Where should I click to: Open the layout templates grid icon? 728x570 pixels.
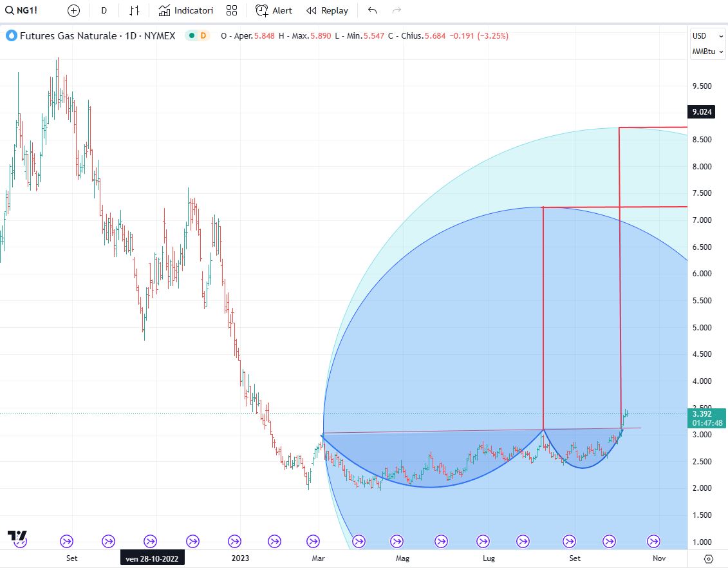click(x=232, y=10)
